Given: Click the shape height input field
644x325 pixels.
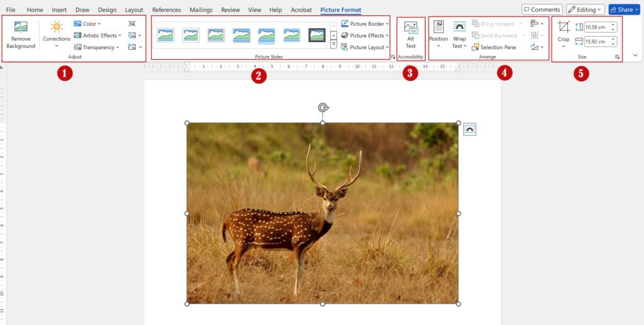Looking at the screenshot, I should (x=597, y=27).
